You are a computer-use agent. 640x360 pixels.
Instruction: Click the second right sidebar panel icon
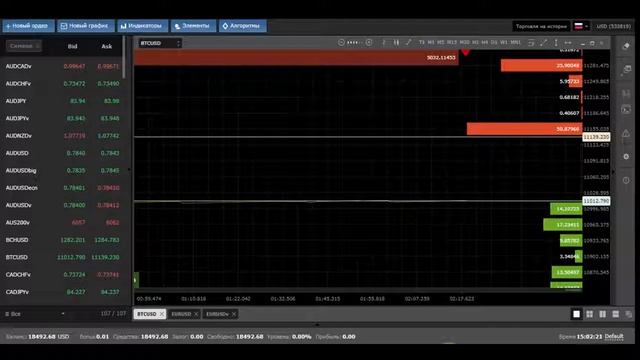pos(626,70)
